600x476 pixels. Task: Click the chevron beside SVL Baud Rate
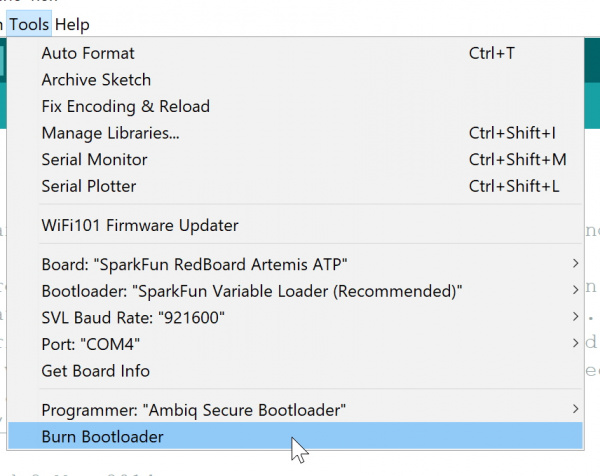click(x=575, y=316)
